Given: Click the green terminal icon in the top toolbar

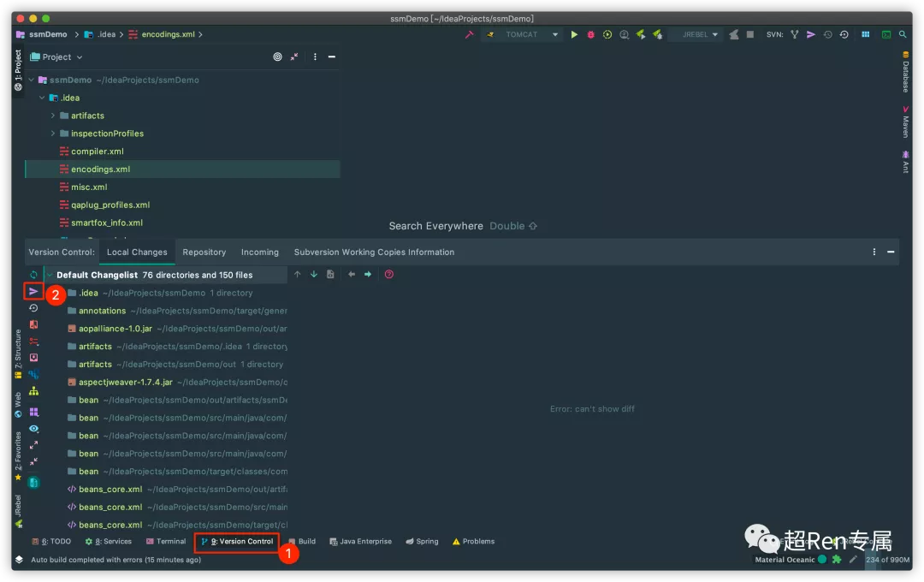Looking at the screenshot, I should (885, 34).
